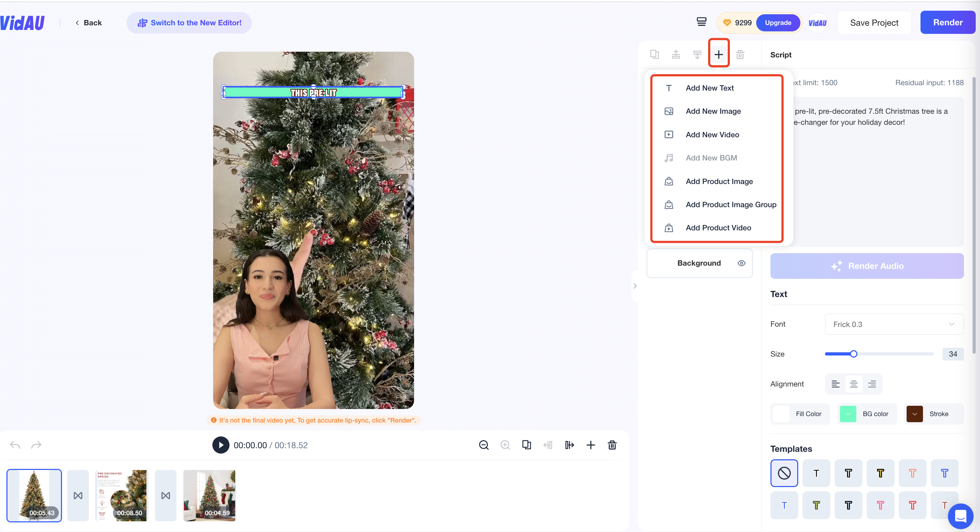
Task: Expand the plus add element menu
Action: 719,55
